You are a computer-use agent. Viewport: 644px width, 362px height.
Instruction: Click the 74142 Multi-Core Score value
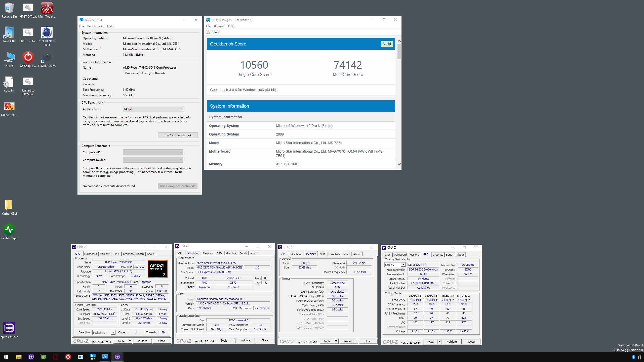348,65
